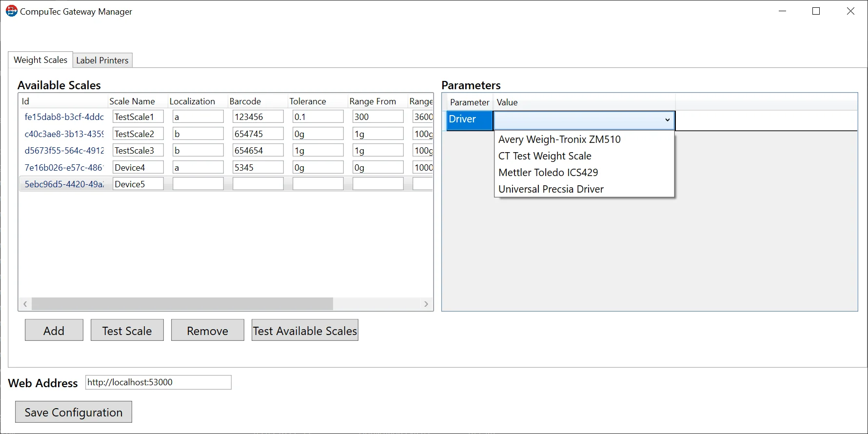Select Mettler Toledo ICS429 driver
868x434 pixels.
tap(548, 173)
